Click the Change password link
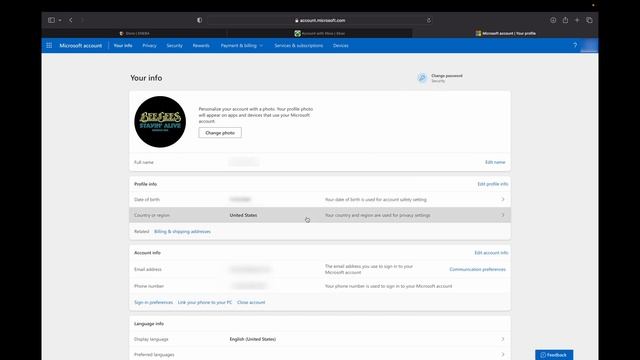The width and height of the screenshot is (640, 360). (447, 76)
